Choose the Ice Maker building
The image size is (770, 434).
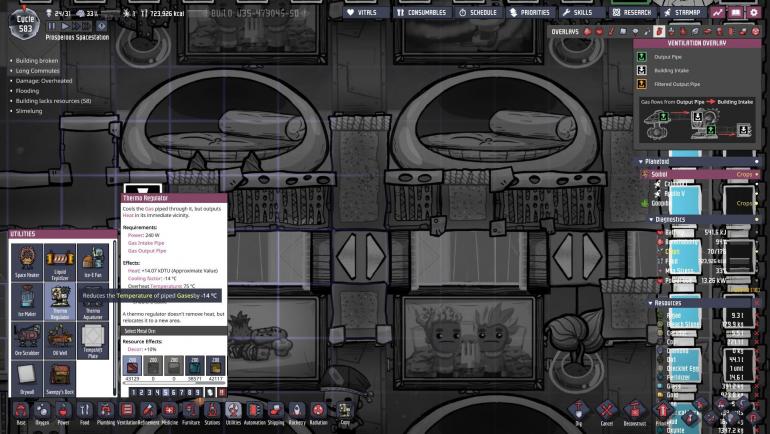point(26,298)
